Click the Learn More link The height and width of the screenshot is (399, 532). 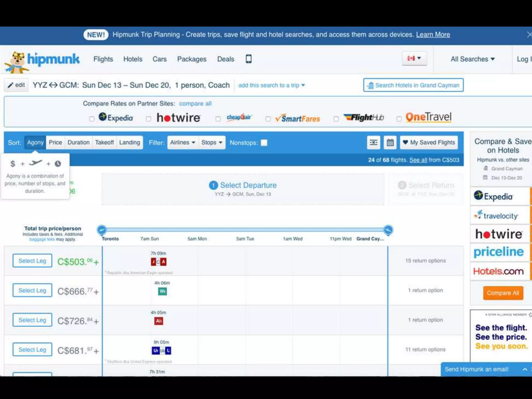point(433,35)
